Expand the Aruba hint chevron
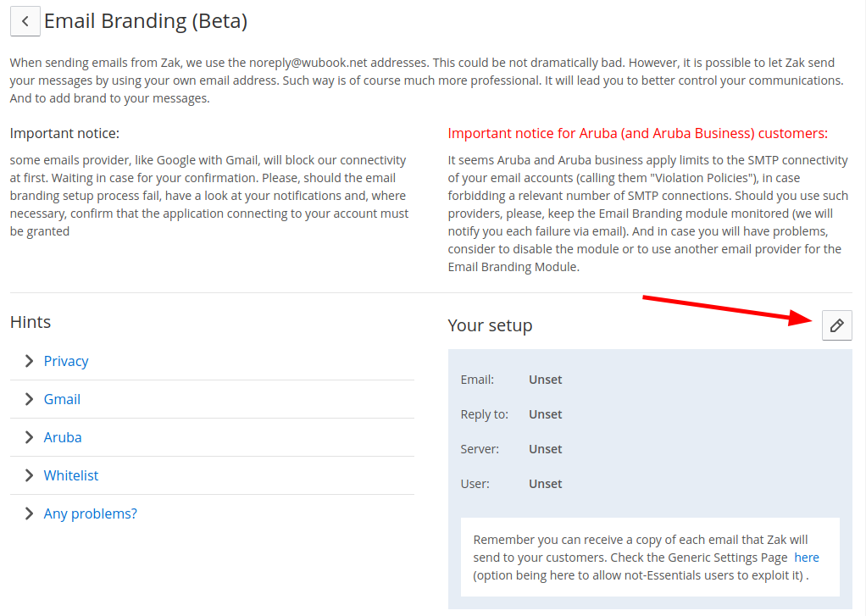 point(30,437)
